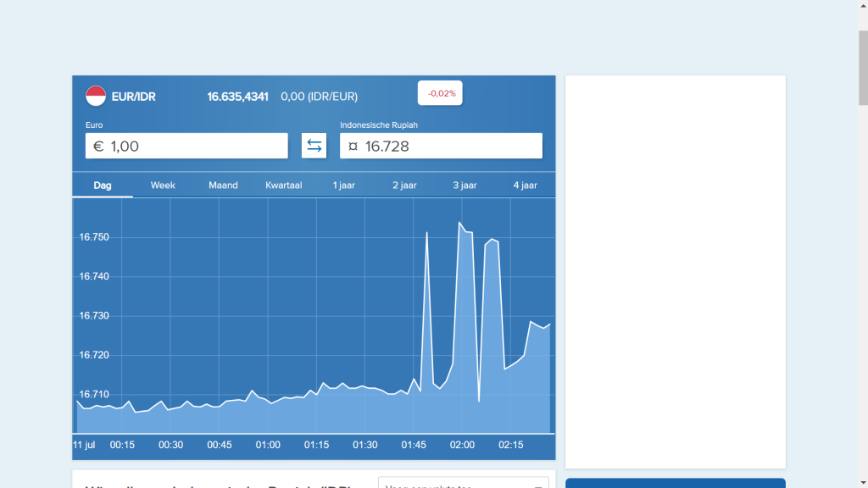Image resolution: width=868 pixels, height=488 pixels.
Task: Click the -0,02% change badge
Action: 440,93
